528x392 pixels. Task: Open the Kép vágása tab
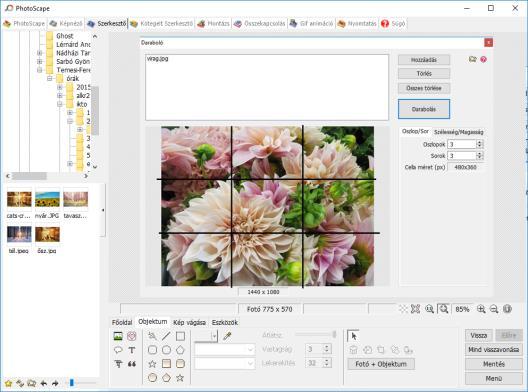(189, 322)
